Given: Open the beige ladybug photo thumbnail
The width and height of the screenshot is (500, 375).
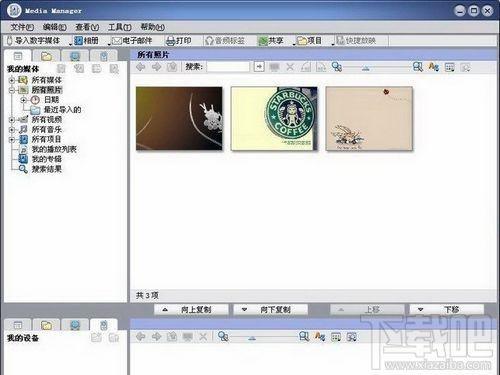Looking at the screenshot, I should coord(369,118).
